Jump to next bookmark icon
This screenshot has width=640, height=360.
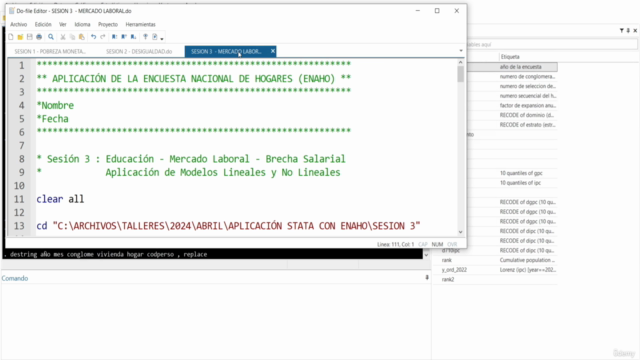[x=133, y=37]
